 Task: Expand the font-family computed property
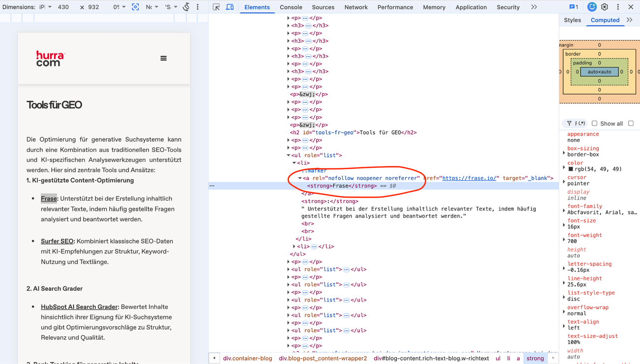pyautogui.click(x=564, y=210)
